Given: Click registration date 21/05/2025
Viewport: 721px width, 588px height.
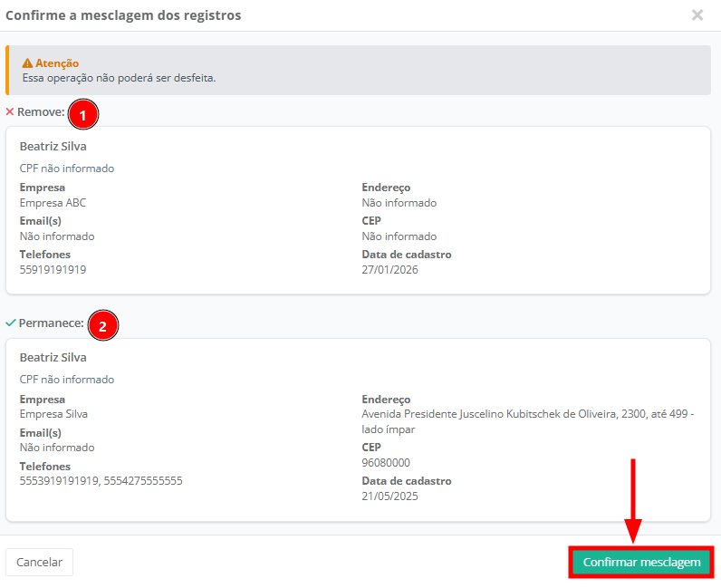Looking at the screenshot, I should click(389, 496).
